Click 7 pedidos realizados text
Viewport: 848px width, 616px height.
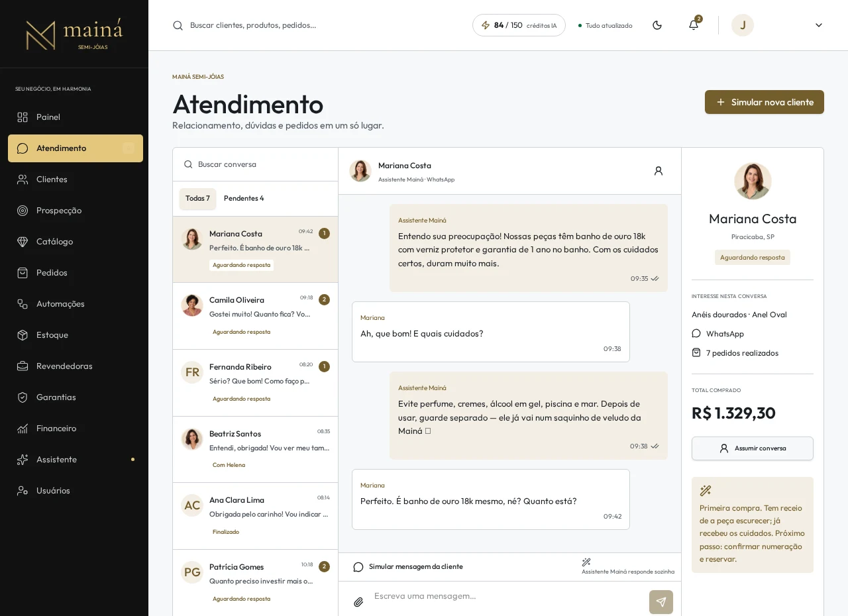[742, 353]
